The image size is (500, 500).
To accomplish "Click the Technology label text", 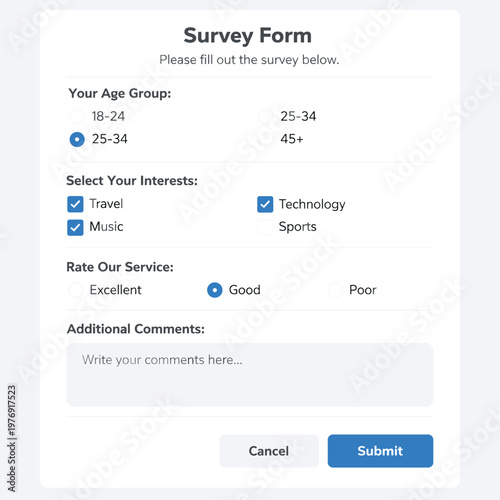I will (312, 205).
